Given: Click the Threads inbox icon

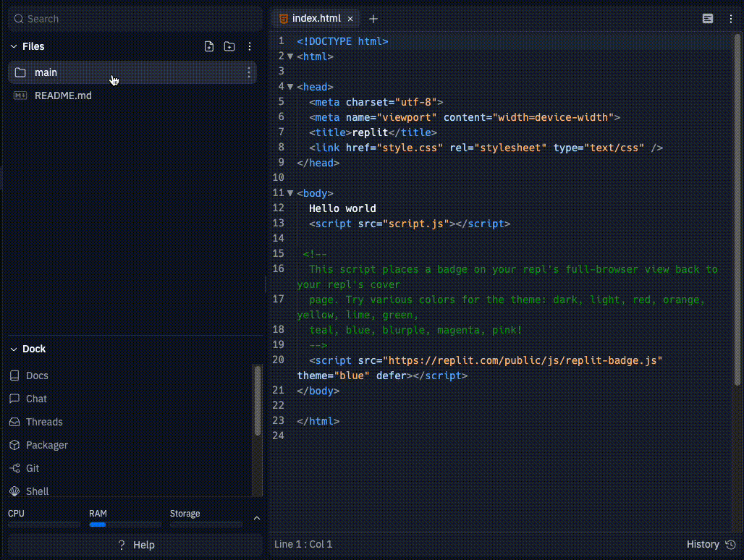Looking at the screenshot, I should click(14, 422).
